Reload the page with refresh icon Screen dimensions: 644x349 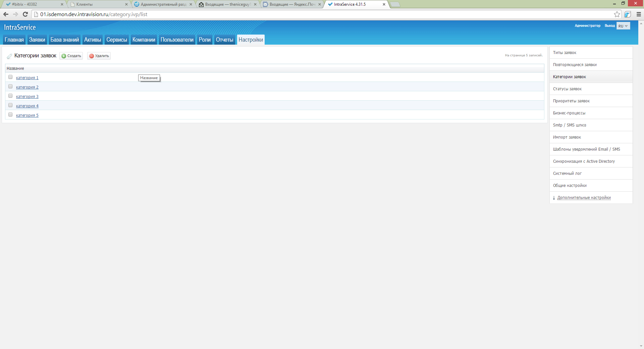coord(25,14)
